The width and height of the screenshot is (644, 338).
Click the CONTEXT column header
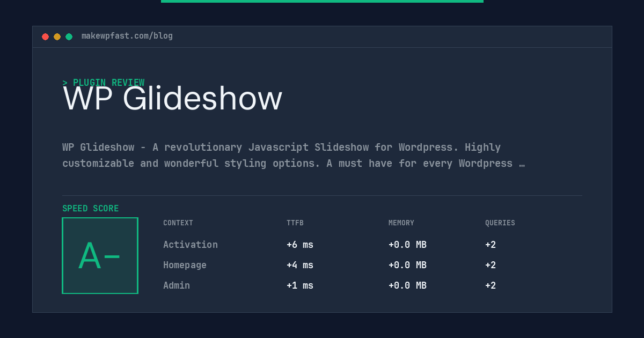(178, 223)
